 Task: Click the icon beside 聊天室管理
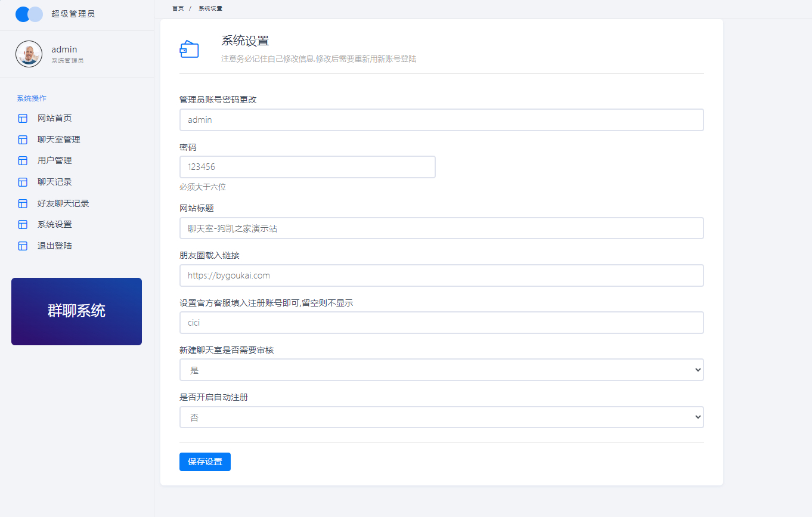23,140
